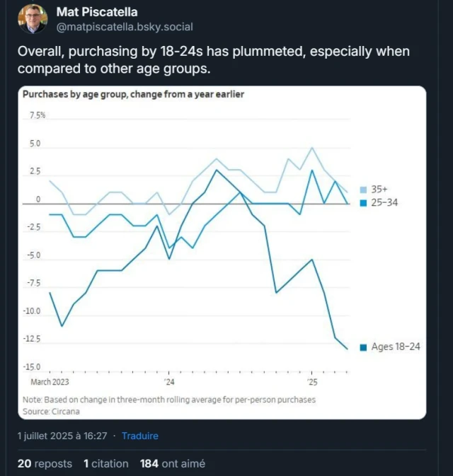Viewport: 453px width, 476px height.
Task: Click the Source: Circana note
Action: [x=51, y=412]
